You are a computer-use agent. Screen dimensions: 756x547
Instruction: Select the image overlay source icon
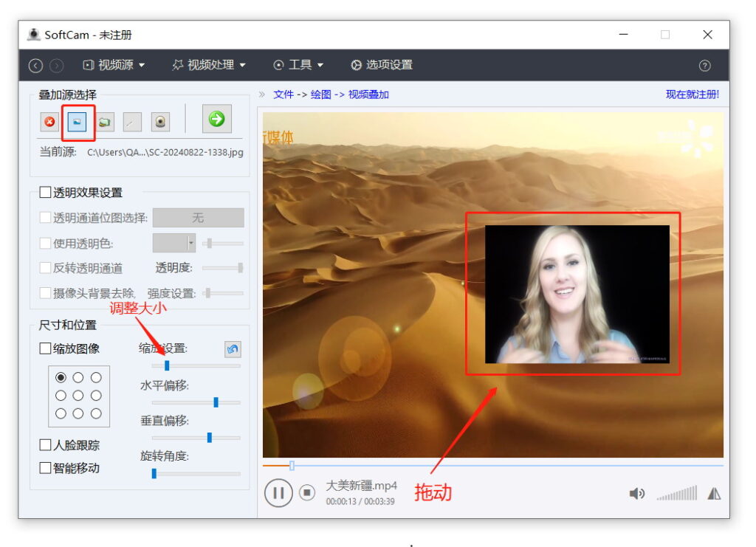(77, 122)
